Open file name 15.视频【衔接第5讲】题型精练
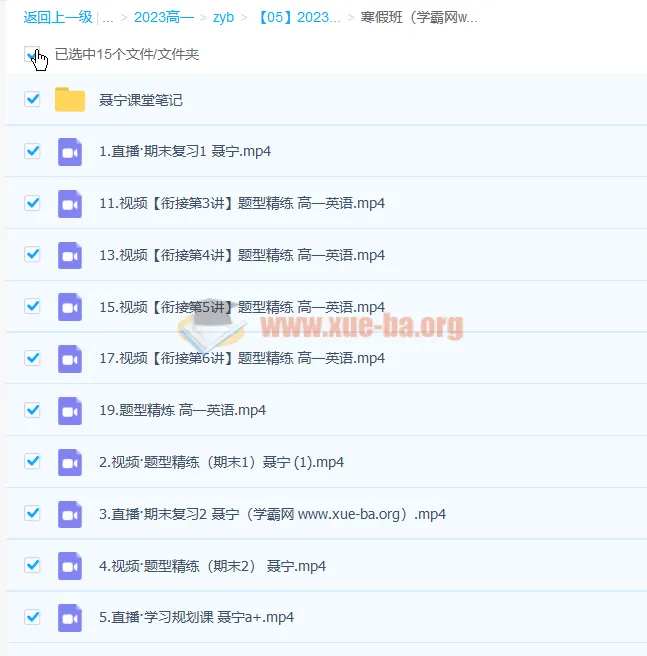Screen dimensions: 647x656 point(242,307)
